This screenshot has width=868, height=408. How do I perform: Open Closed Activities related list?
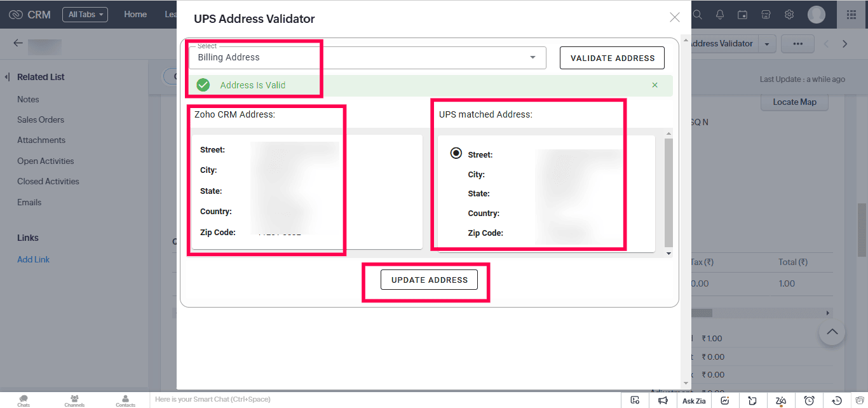click(x=48, y=181)
